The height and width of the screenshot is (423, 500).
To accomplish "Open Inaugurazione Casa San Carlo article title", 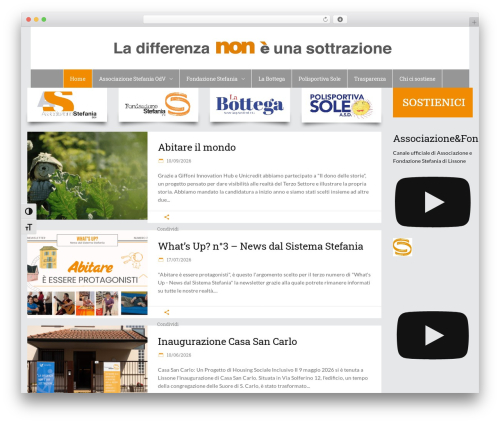I will [227, 342].
